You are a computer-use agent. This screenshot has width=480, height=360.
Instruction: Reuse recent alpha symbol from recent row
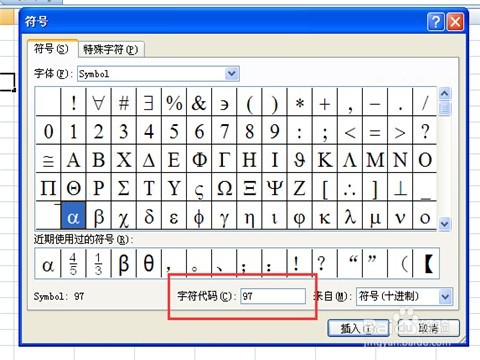(48, 263)
